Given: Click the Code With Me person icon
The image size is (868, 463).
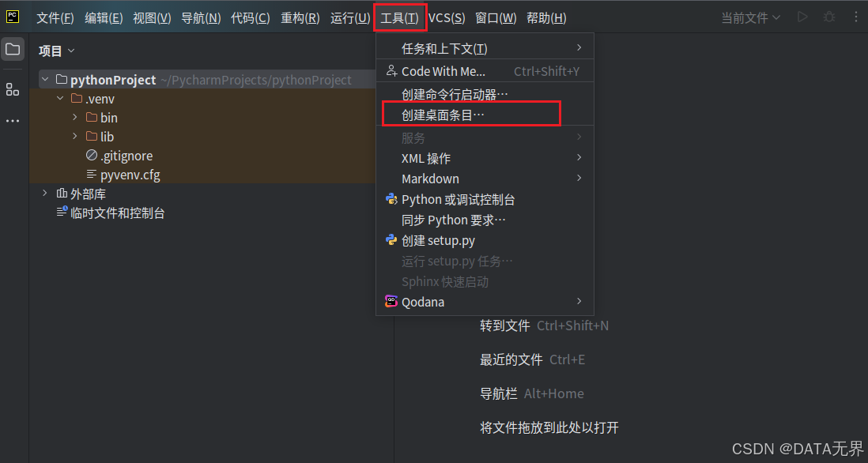Looking at the screenshot, I should [391, 71].
